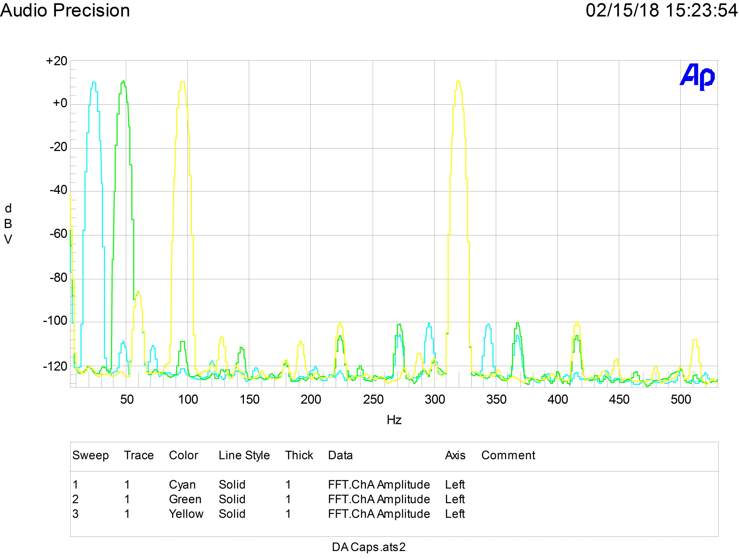Select the 'Cyan' color cell in legend
The image size is (739, 560).
click(x=182, y=485)
